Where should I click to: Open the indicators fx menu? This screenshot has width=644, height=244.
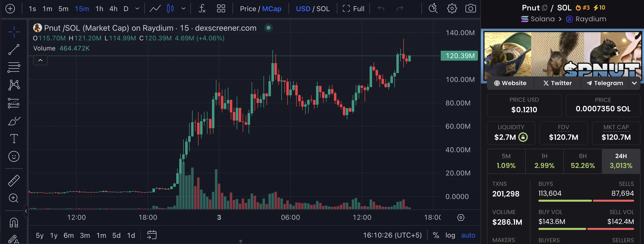tap(202, 9)
